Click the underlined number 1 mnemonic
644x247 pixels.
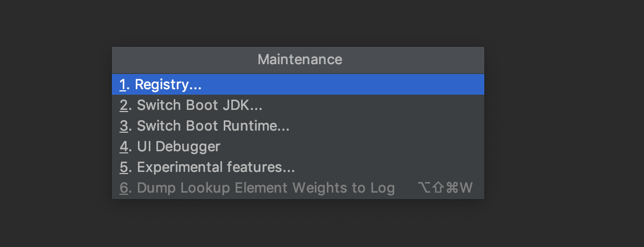tap(123, 85)
